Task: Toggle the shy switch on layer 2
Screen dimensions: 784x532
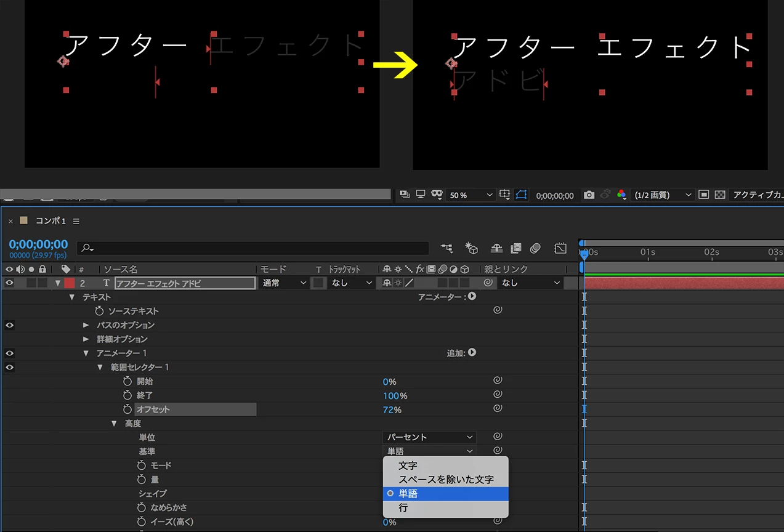Action: click(387, 283)
